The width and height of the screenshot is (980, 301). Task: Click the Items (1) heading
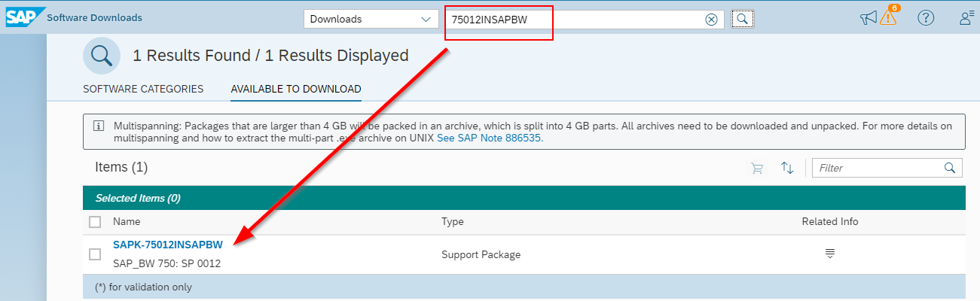pos(121,167)
